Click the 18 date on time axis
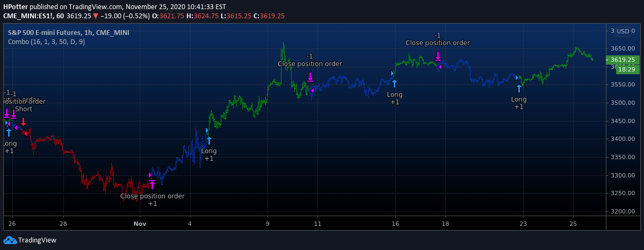The image size is (644, 250). pyautogui.click(x=445, y=224)
